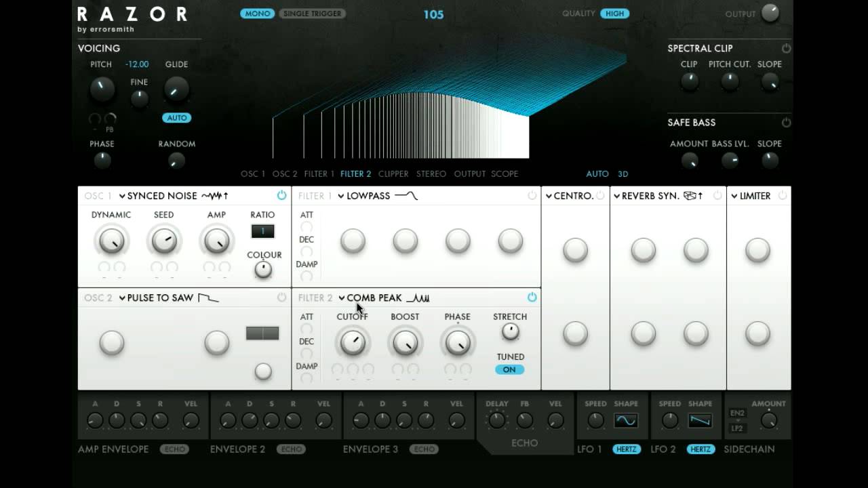This screenshot has height=488, width=868.
Task: Toggle Filter 1 power icon
Action: (x=532, y=196)
